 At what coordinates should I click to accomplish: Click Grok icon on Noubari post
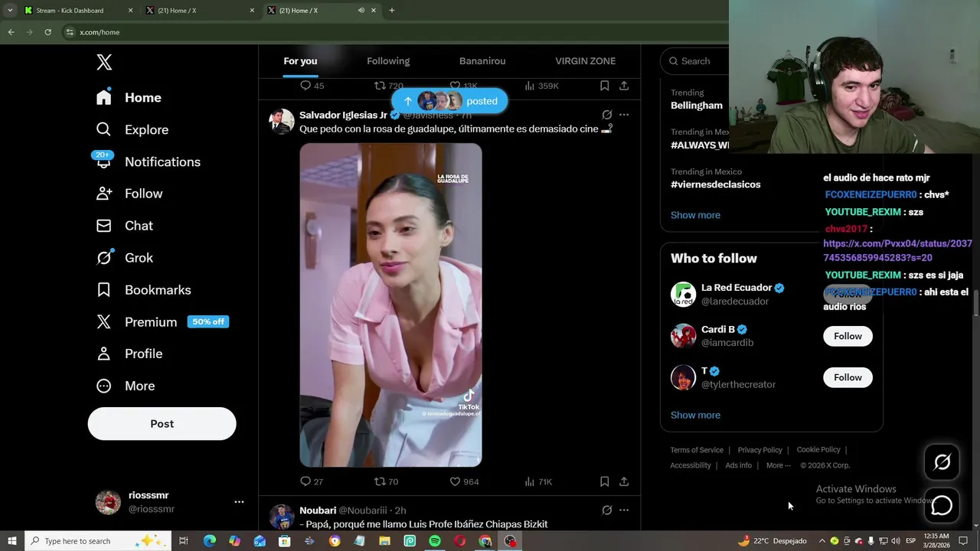coord(607,510)
